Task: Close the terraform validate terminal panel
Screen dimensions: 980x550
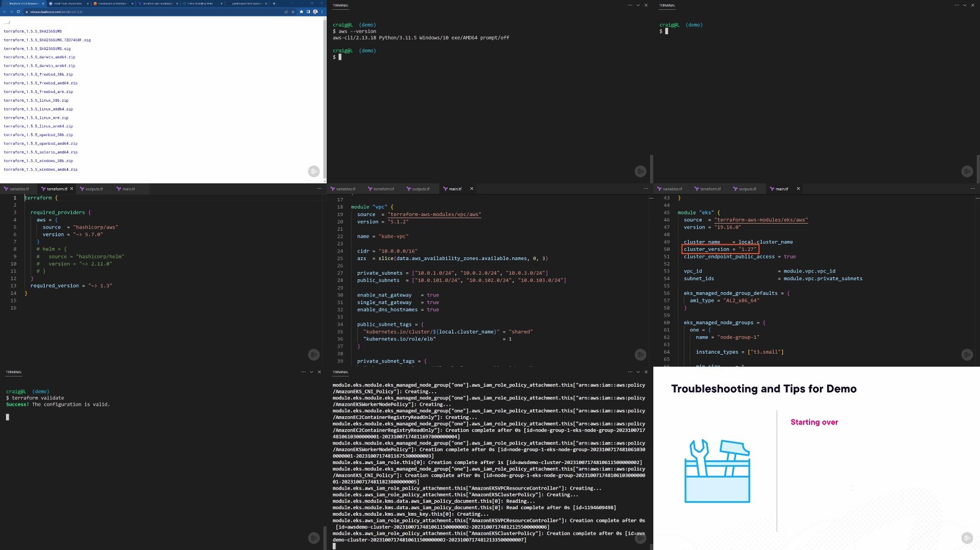Action: [319, 372]
